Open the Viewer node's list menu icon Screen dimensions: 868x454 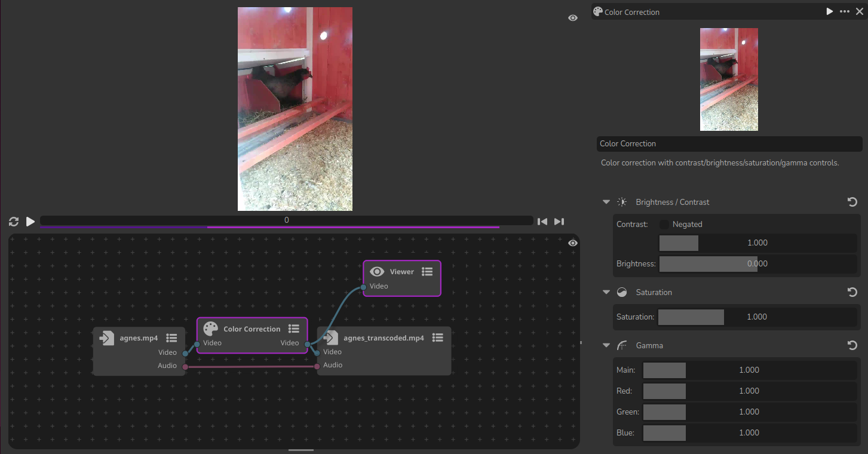[427, 272]
